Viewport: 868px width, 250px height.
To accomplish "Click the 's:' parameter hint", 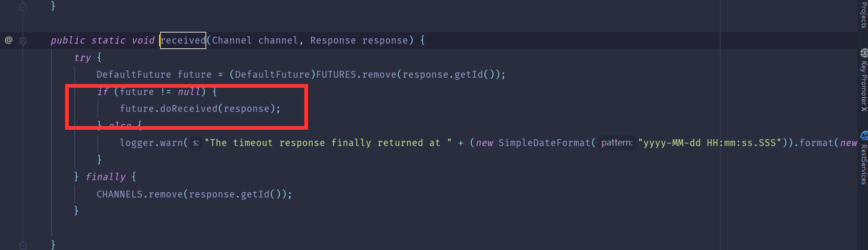I will pyautogui.click(x=196, y=143).
